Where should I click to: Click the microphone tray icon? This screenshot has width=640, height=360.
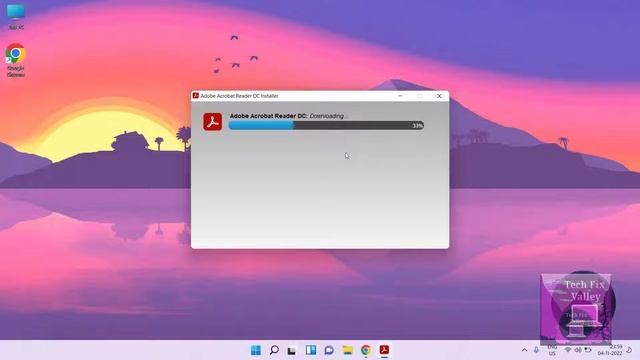(536, 350)
